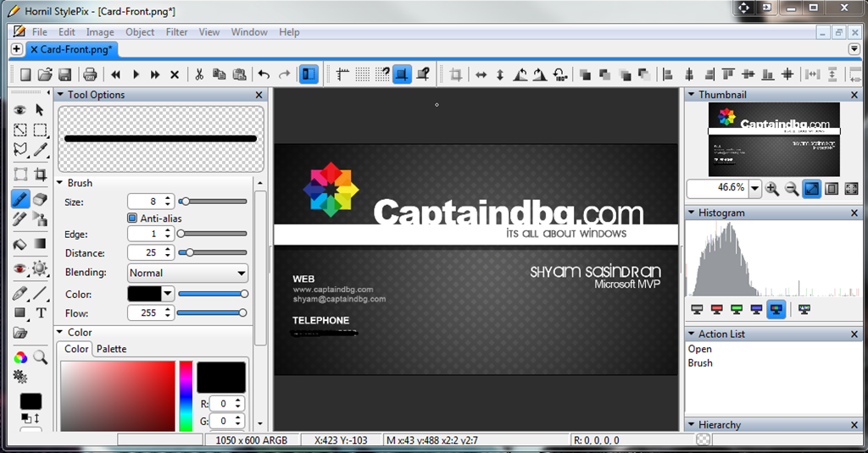Screen dimensions: 868x453
Task: Open the brush Color dropdown arrow
Action: point(168,294)
